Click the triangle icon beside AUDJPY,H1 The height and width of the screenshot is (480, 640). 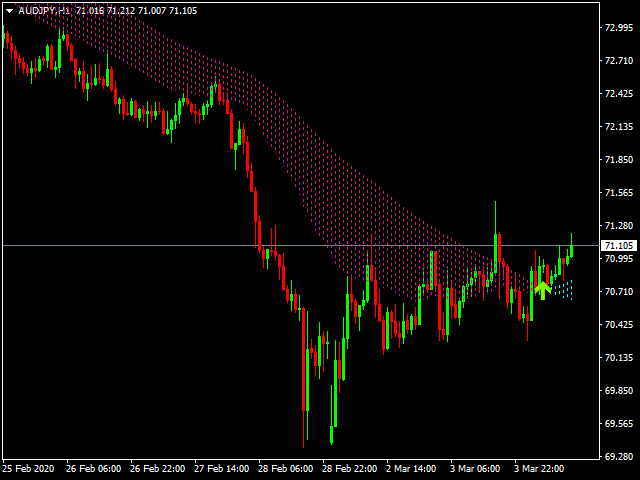click(x=9, y=10)
